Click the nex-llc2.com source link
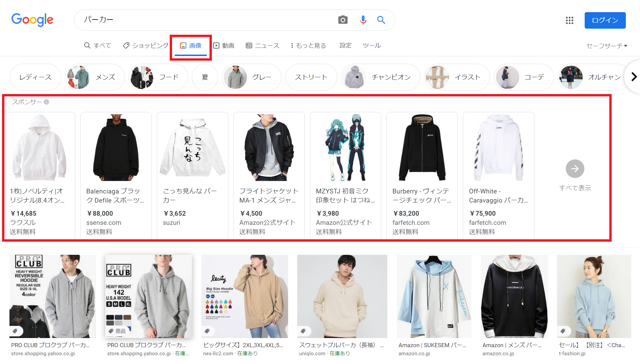 coord(218,354)
